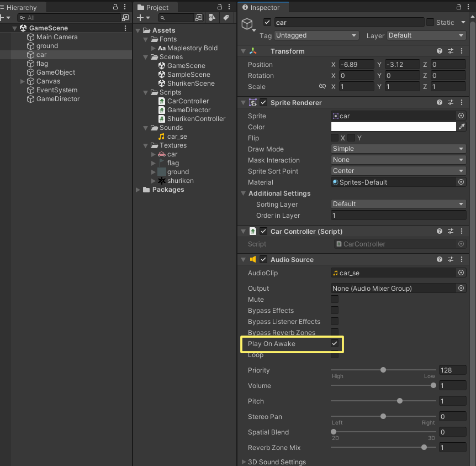Open Project create plus dropdown button
The height and width of the screenshot is (466, 476).
143,18
